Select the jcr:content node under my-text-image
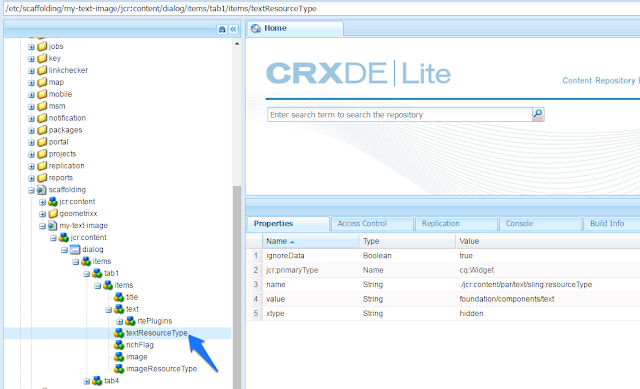The height and width of the screenshot is (389, 640). pos(88,238)
